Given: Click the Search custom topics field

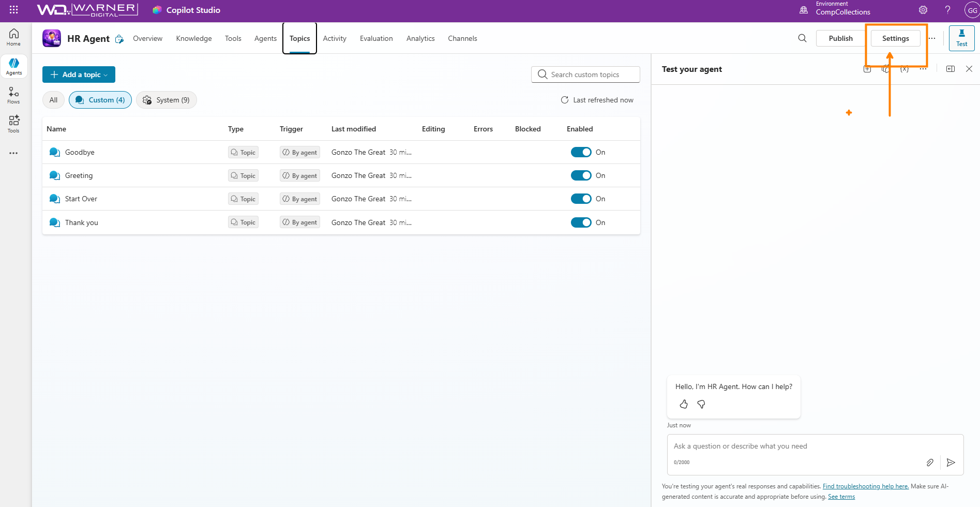Looking at the screenshot, I should click(585, 74).
